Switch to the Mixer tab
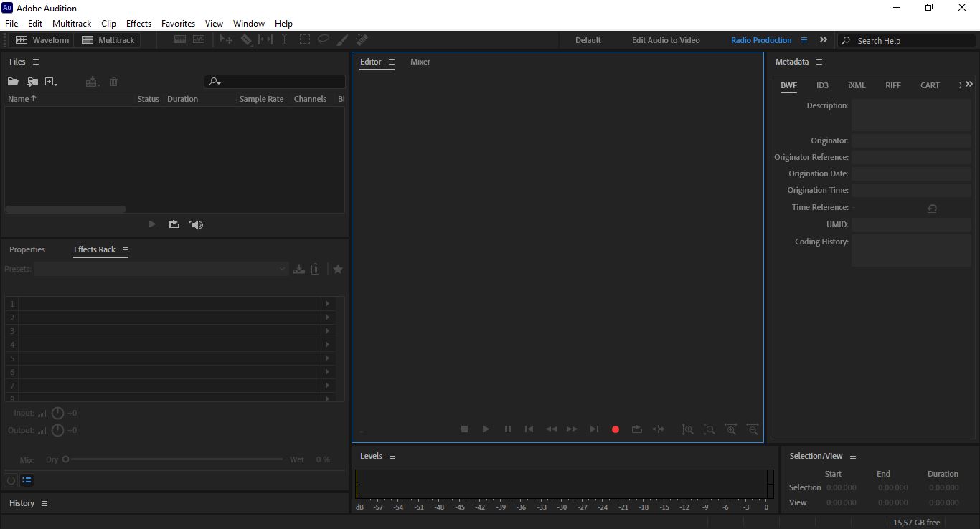The height and width of the screenshot is (529, 980). [x=420, y=62]
